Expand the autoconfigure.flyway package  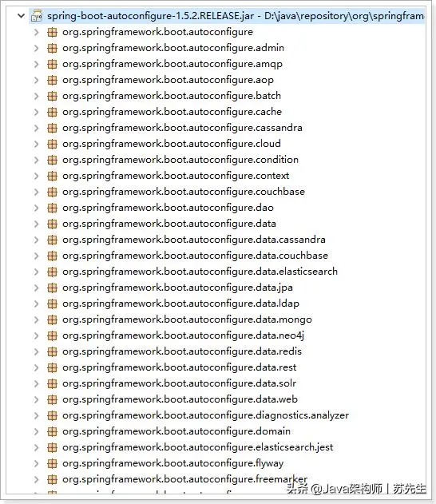[x=36, y=463]
